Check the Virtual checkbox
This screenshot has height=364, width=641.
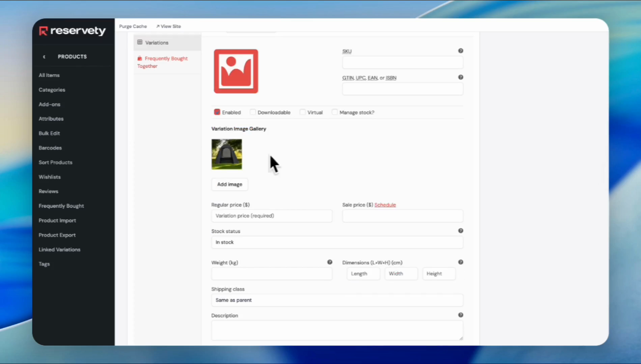pos(303,112)
